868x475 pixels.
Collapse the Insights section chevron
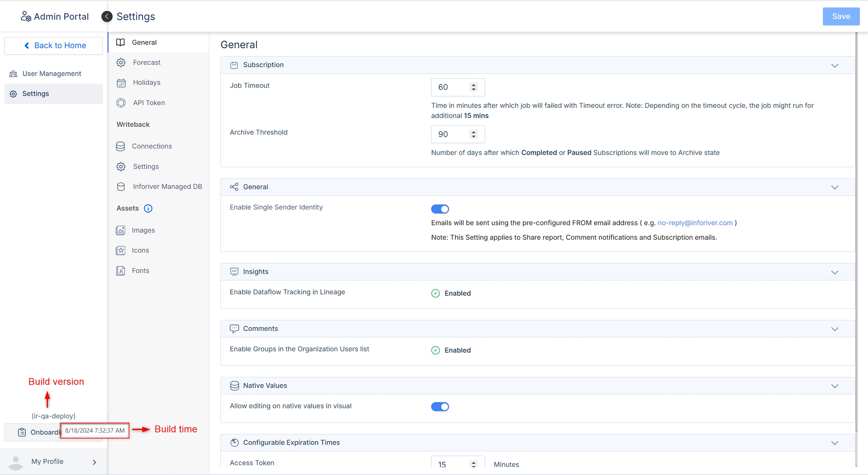pos(834,272)
